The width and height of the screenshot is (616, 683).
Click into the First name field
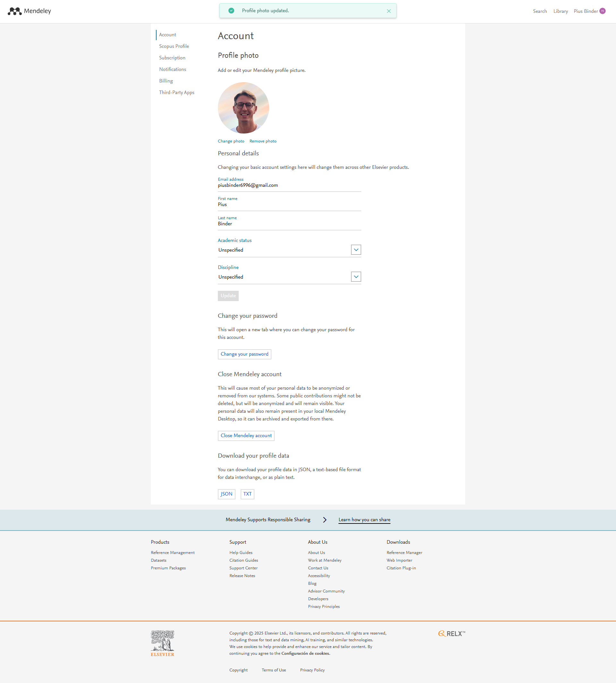289,204
